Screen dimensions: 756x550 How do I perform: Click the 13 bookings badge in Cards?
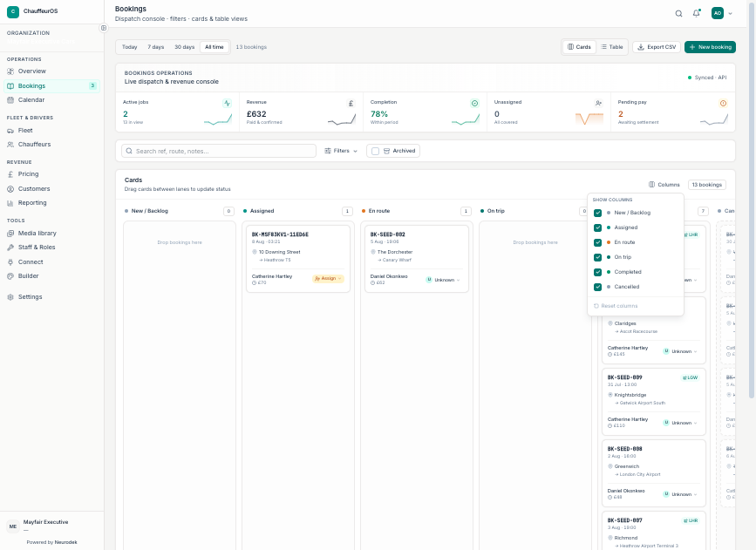tap(706, 185)
